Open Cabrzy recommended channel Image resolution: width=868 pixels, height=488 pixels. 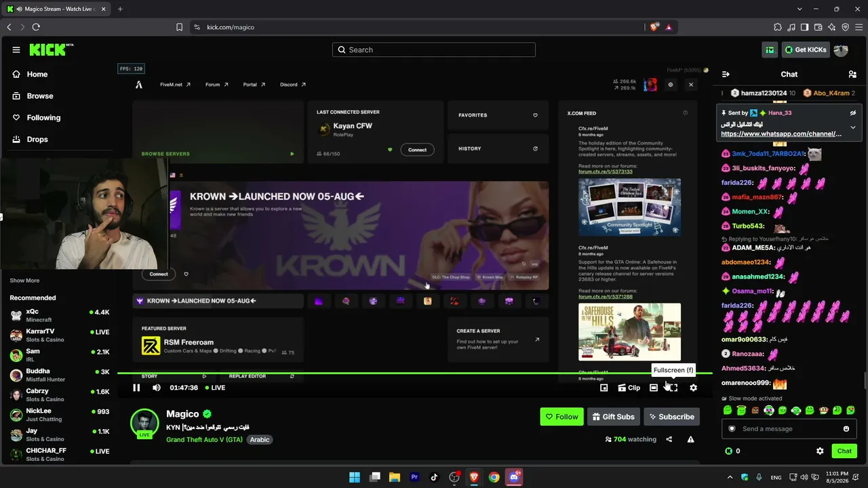click(x=60, y=394)
